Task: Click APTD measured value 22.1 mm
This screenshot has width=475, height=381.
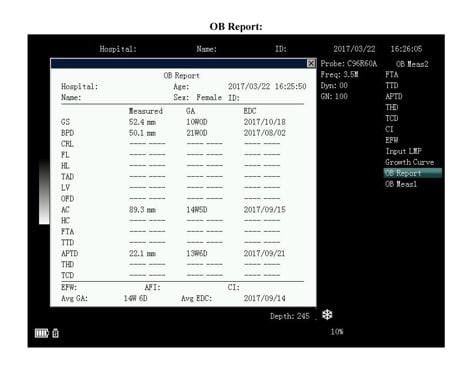Action: click(x=142, y=254)
